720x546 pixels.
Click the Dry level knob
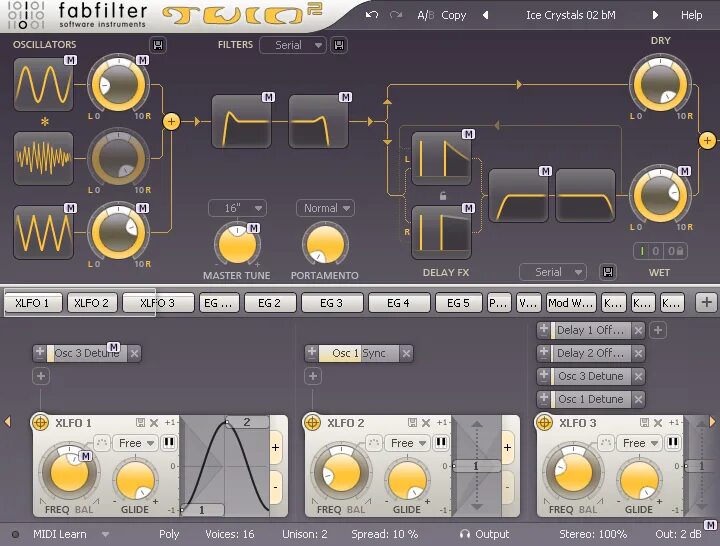pyautogui.click(x=660, y=84)
